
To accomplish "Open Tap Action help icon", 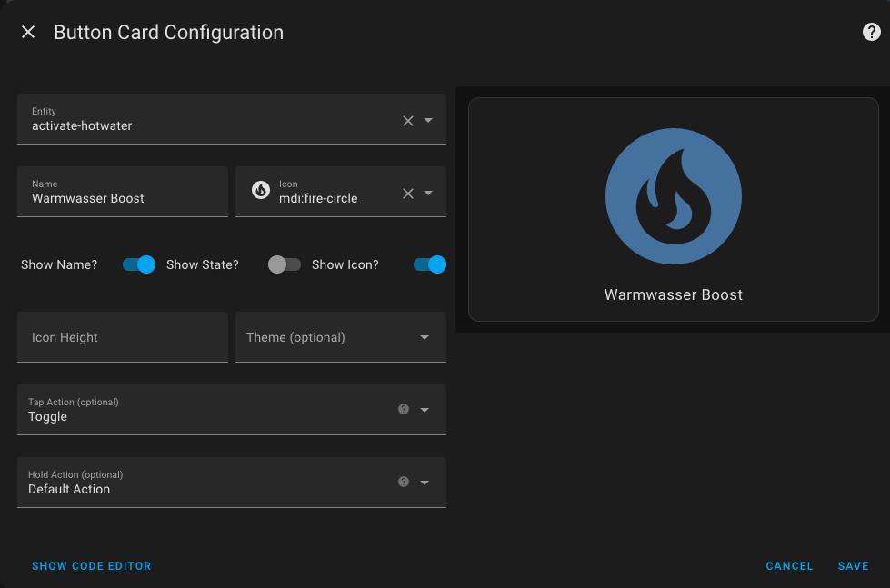I will coord(404,409).
